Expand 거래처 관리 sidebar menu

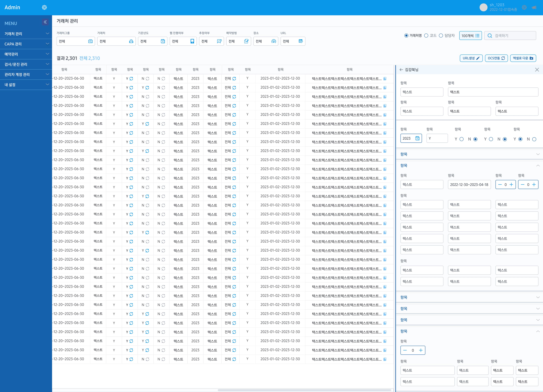tap(26, 34)
